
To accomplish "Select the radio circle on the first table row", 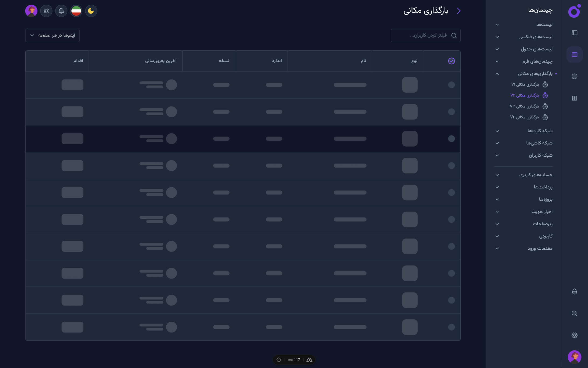I will 451,85.
